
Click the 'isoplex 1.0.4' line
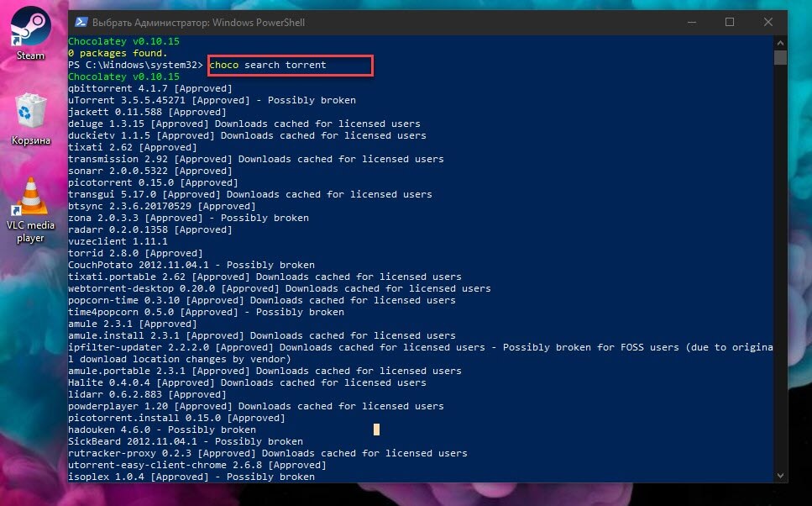[191, 477]
